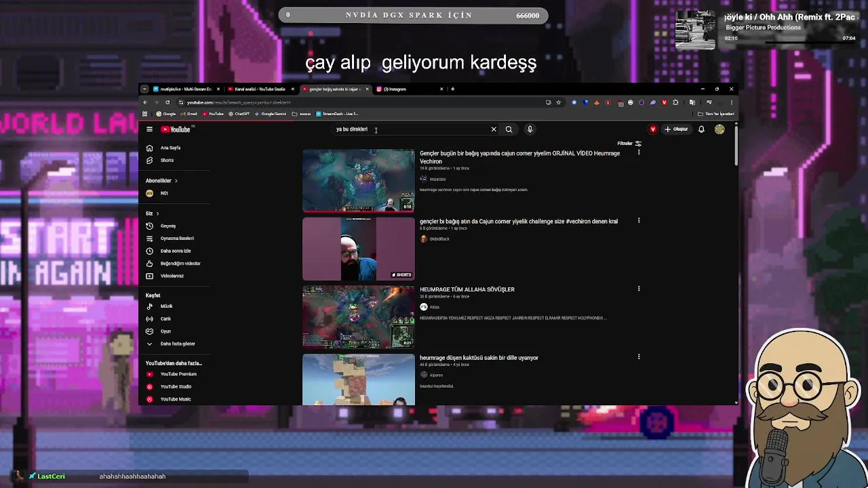
Task: Open the ChatGPT bookmark
Action: [239, 114]
